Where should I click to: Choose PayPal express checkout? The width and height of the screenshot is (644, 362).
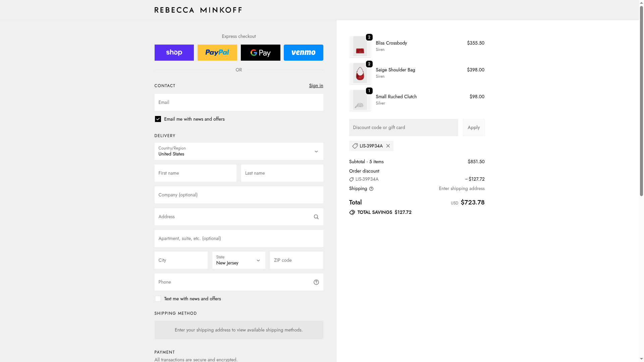click(217, 53)
